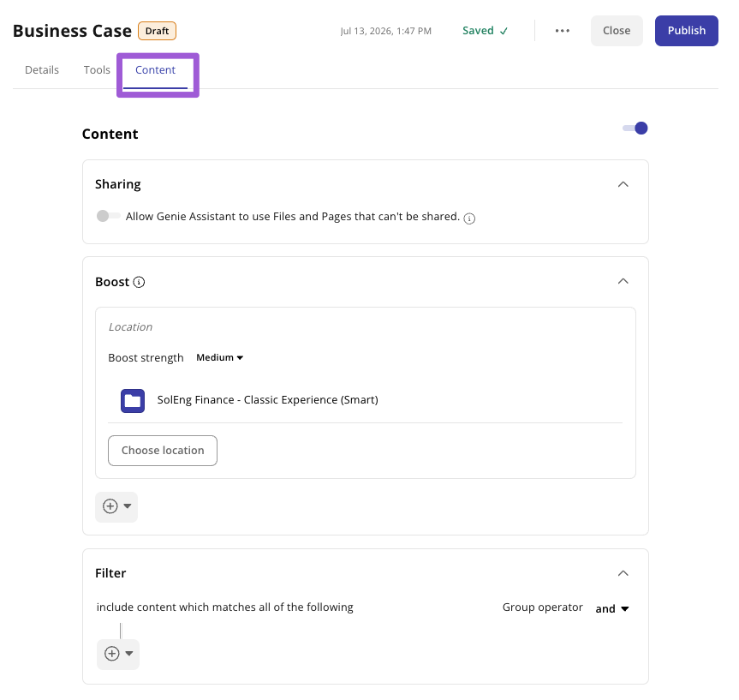This screenshot has width=739, height=700.
Task: Toggle the Content section switch off
Action: pos(635,129)
